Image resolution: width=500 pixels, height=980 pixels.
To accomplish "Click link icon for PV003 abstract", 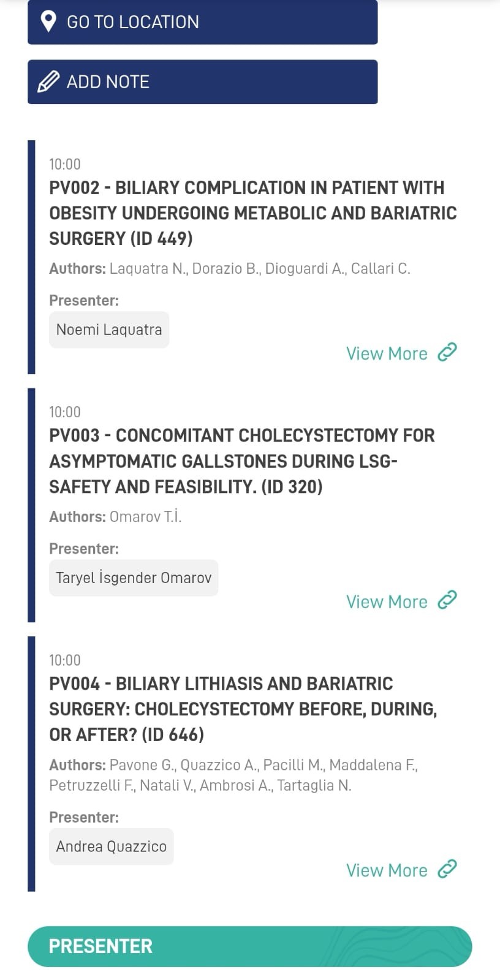I will [447, 600].
